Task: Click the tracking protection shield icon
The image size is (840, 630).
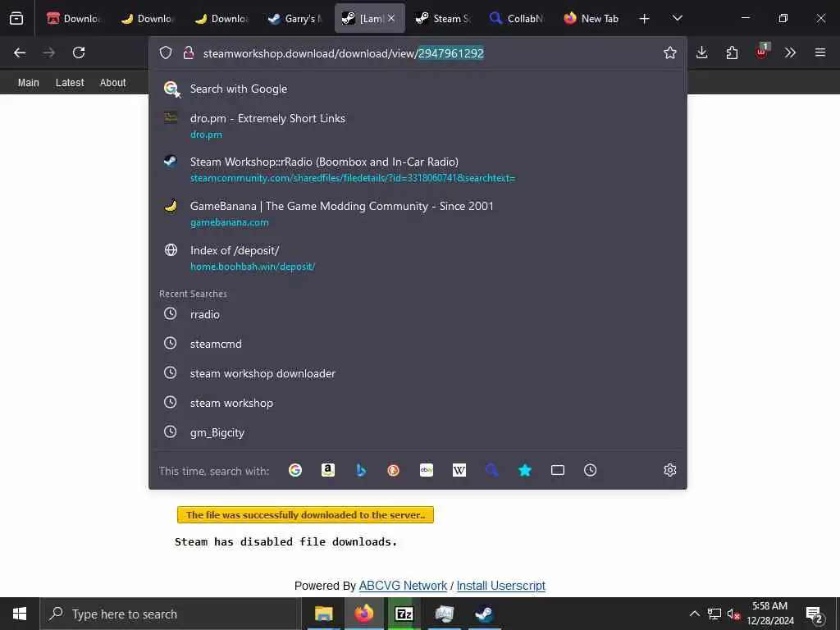Action: tap(166, 52)
